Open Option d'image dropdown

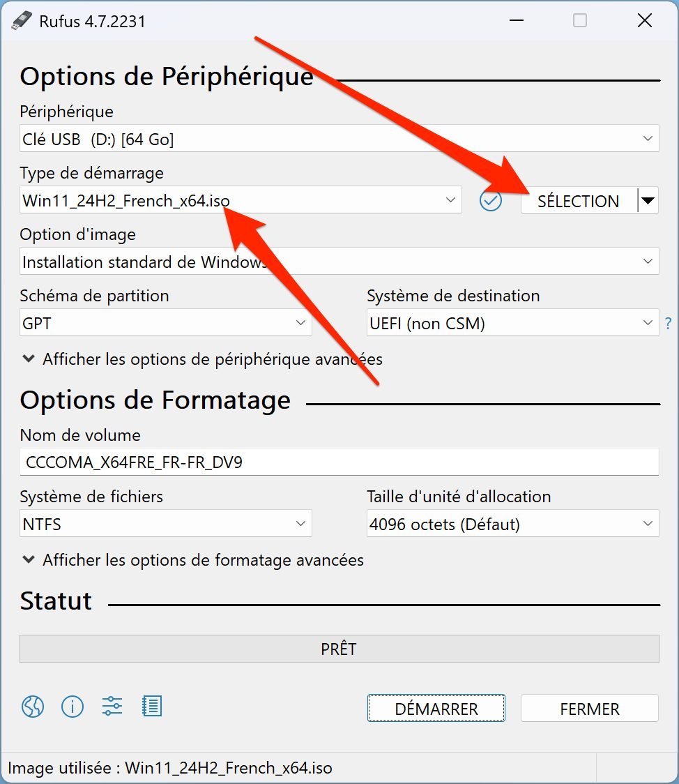pos(339,261)
